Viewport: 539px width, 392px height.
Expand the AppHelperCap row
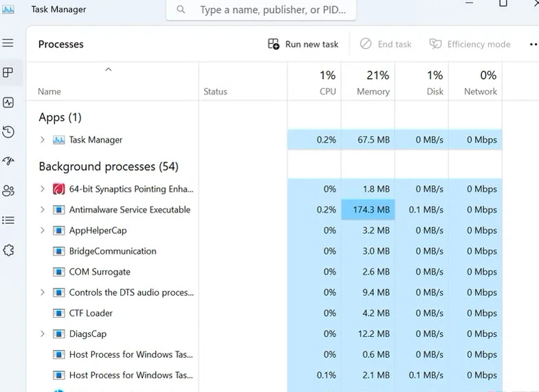[43, 230]
